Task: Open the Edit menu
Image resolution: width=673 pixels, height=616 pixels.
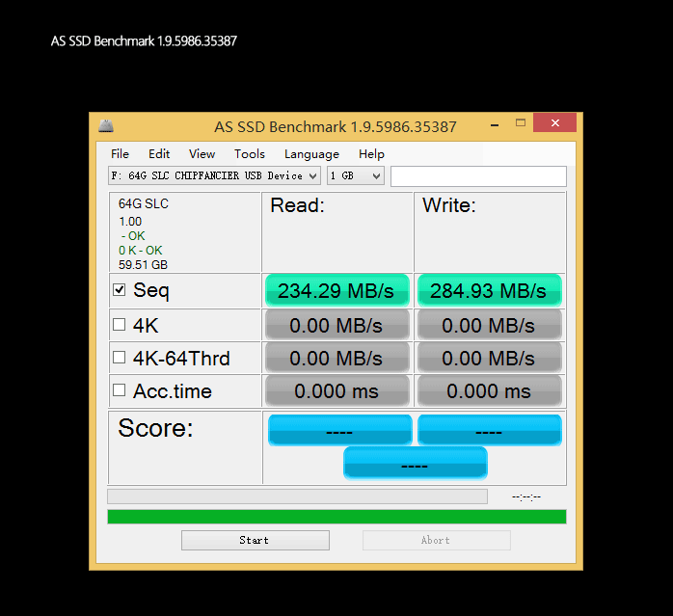Action: tap(159, 153)
